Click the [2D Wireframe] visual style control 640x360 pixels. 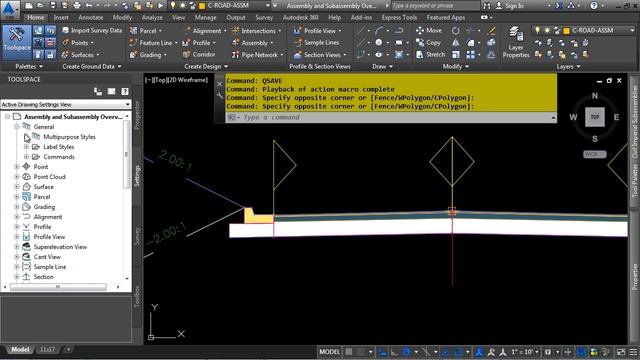pos(189,80)
